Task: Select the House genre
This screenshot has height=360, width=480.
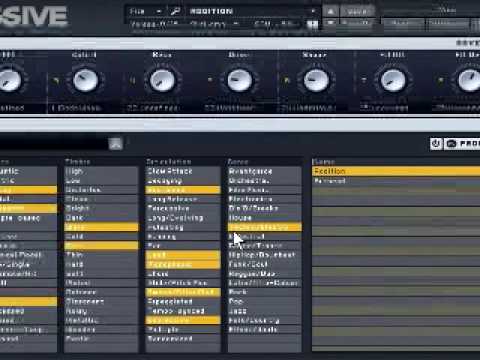Action: 265,218
